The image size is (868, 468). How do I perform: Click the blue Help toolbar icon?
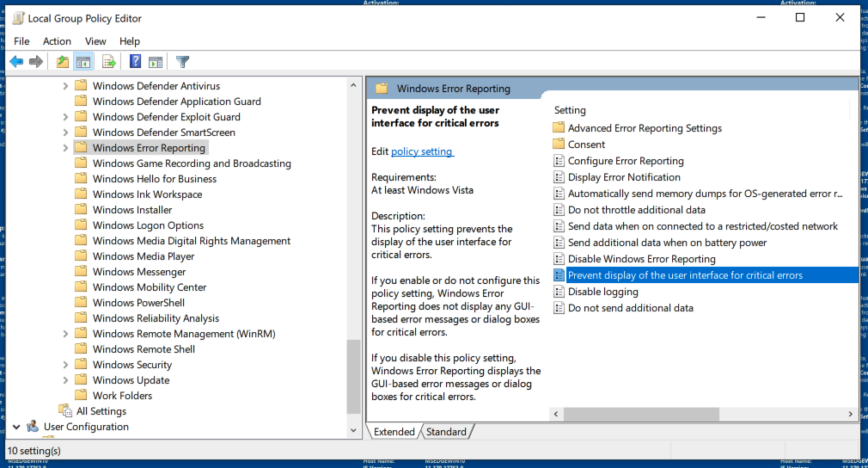click(x=135, y=61)
